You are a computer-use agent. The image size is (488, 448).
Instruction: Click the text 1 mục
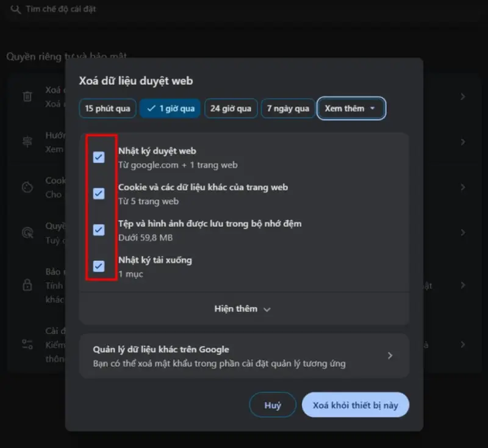point(131,274)
